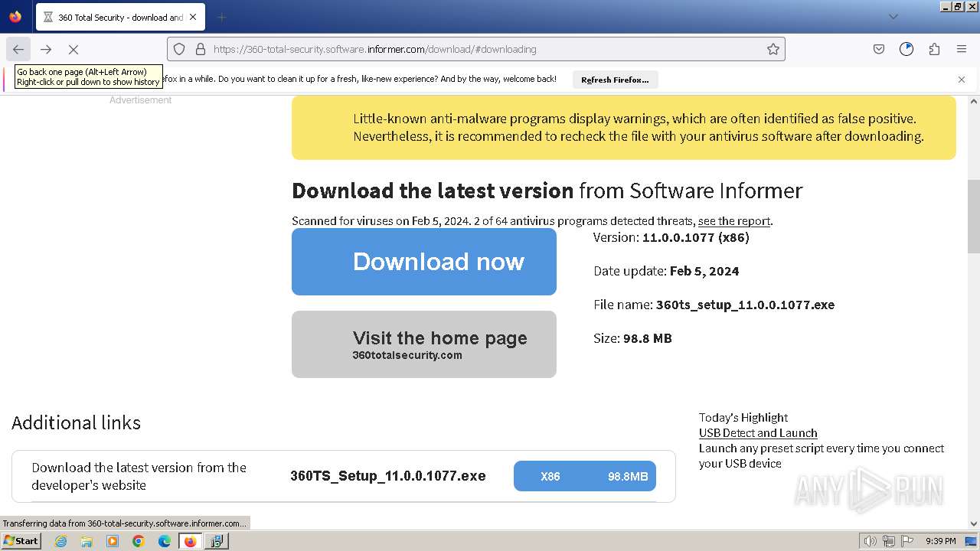Bookmark this page with the star icon

click(773, 49)
